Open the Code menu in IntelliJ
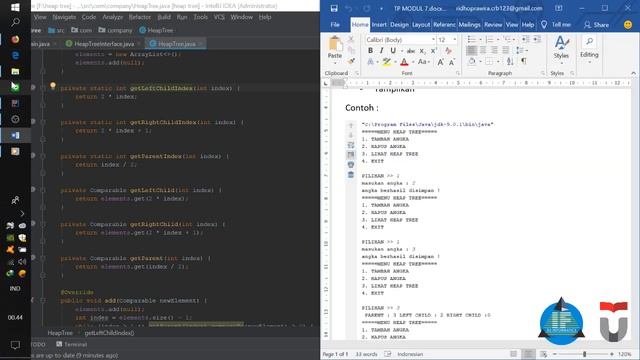Screen dimensions: 640x360 [89, 17]
